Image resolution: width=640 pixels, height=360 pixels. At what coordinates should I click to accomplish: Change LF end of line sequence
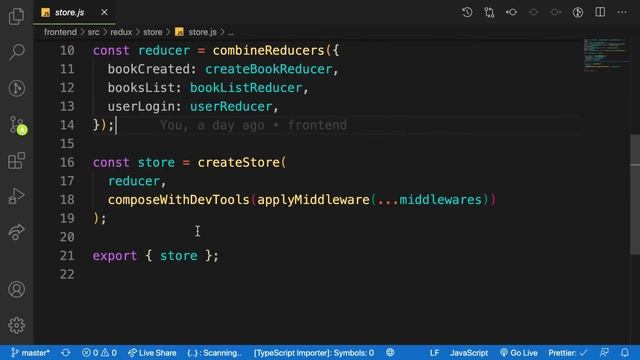click(x=434, y=353)
